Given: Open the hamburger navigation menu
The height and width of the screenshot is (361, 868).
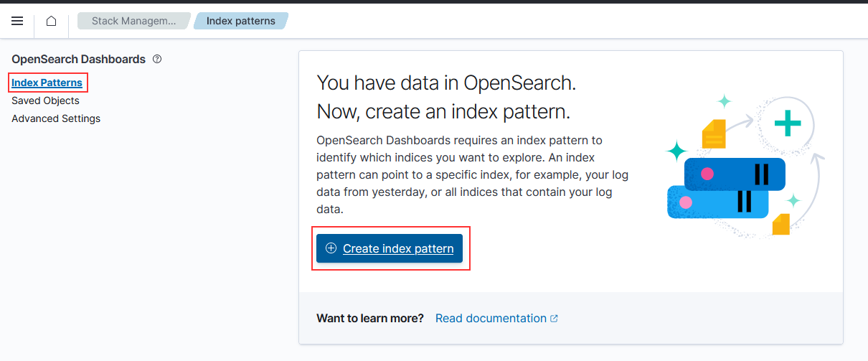Looking at the screenshot, I should pos(17,21).
